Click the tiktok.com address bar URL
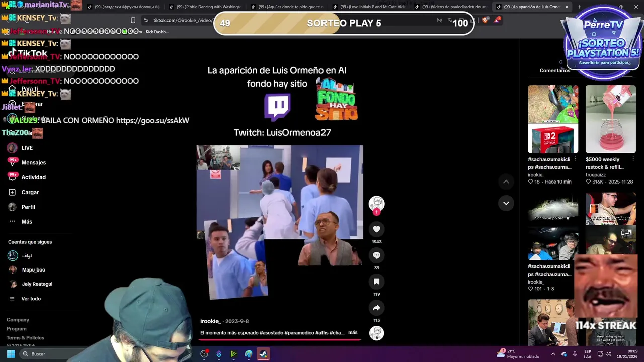Viewport: 644px width, 362px height. pos(184,20)
